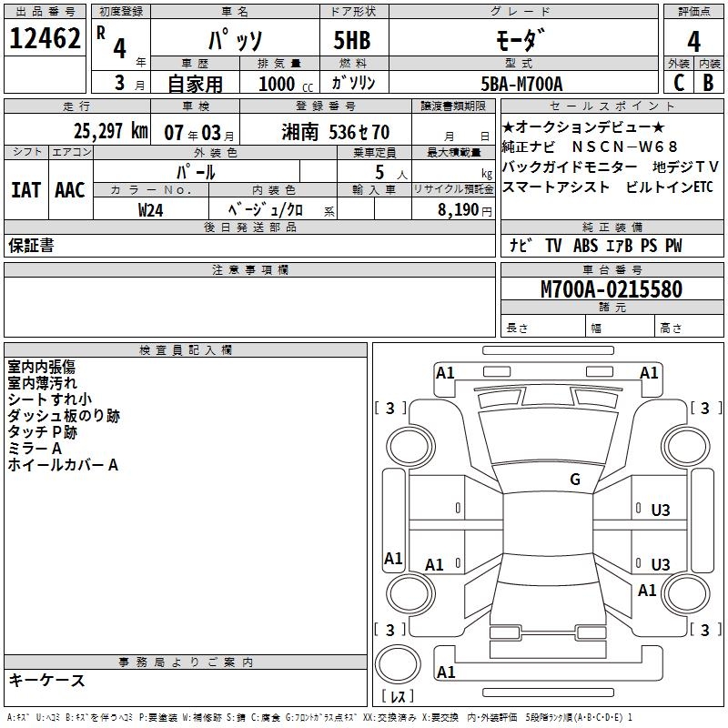Click the 事務局よりご案内 section header

[x=186, y=662]
